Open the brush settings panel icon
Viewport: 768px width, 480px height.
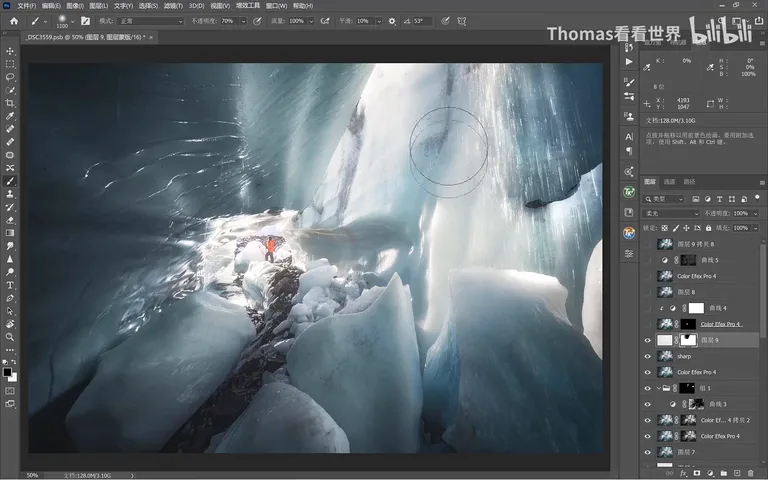[x=86, y=21]
